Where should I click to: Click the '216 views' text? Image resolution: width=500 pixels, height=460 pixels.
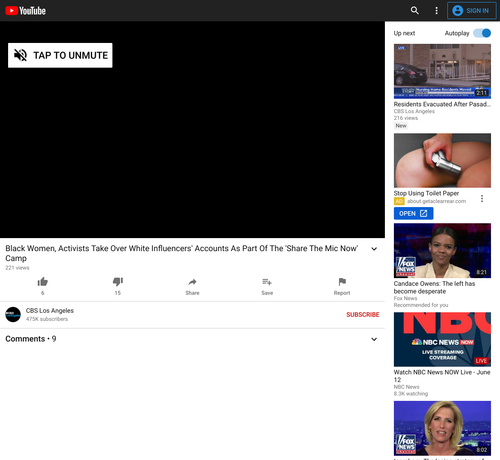click(406, 118)
